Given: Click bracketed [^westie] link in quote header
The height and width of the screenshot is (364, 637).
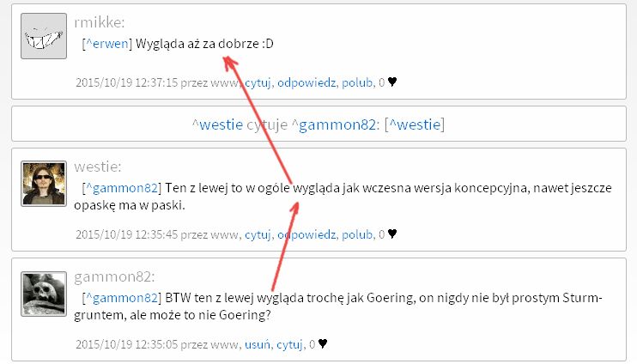Looking at the screenshot, I should point(415,124).
